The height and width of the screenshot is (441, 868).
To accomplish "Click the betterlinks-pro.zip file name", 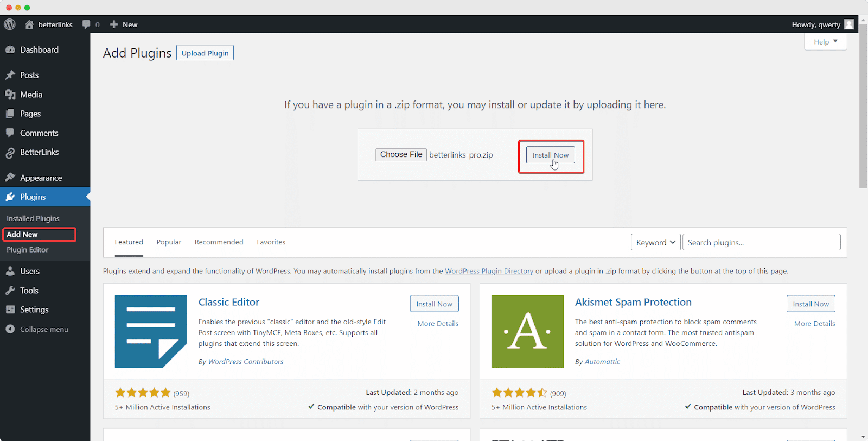I will (461, 155).
